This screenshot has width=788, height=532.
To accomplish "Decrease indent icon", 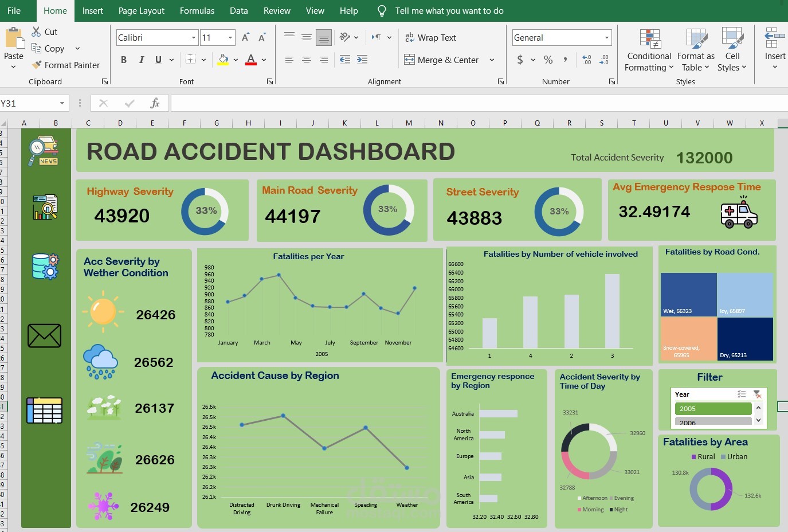I will [x=345, y=60].
